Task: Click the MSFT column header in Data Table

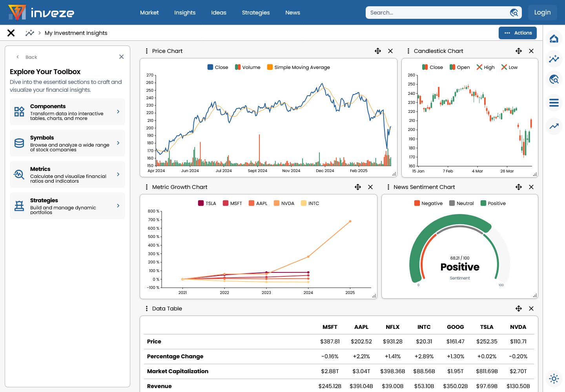Action: [330, 327]
